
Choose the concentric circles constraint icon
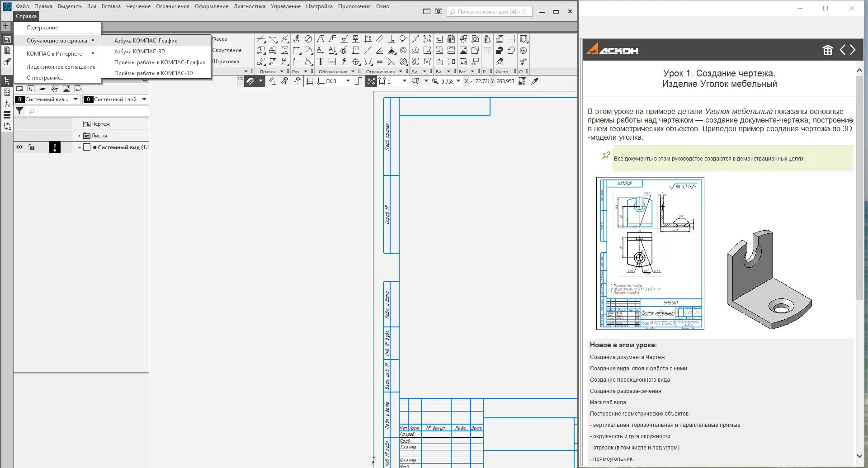point(403,50)
